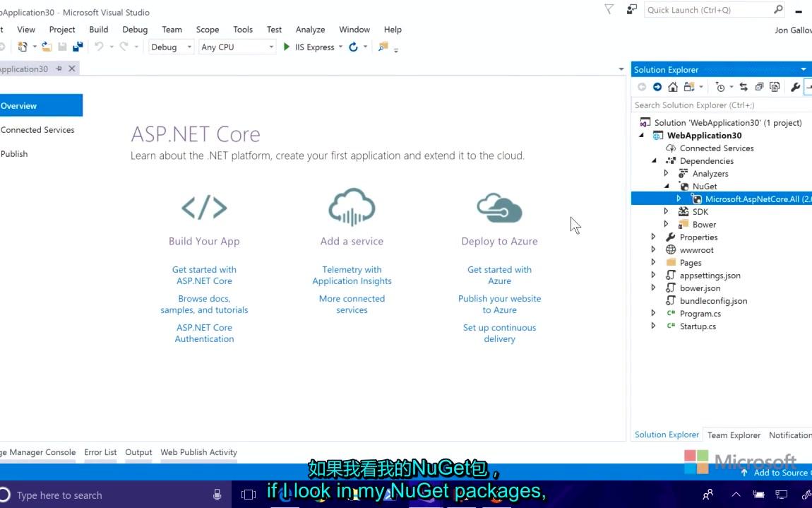Switch to the Team Explorer tab

point(734,435)
